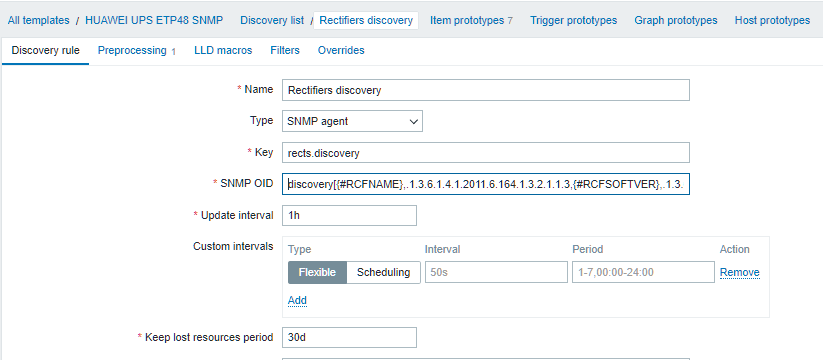Switch to the Filters tab
The image size is (823, 360).
285,50
